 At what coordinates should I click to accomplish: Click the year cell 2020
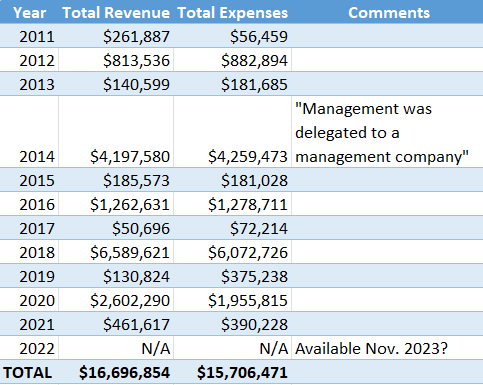coord(29,300)
